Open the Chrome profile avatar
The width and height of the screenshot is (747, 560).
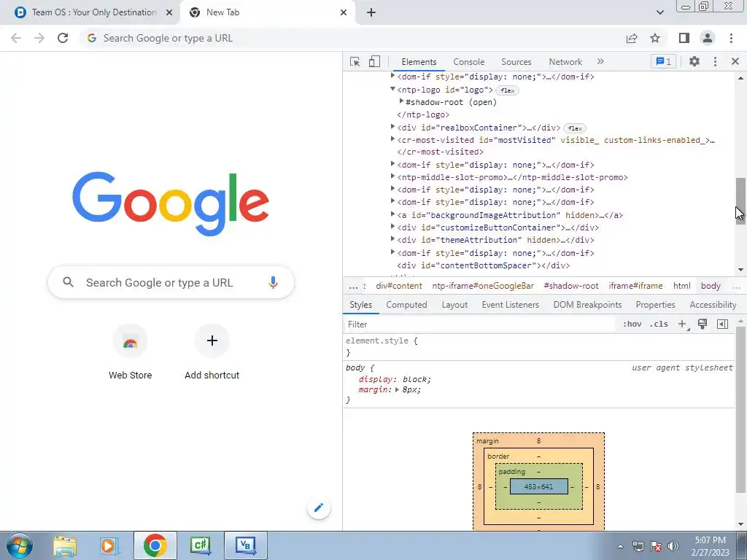[708, 38]
